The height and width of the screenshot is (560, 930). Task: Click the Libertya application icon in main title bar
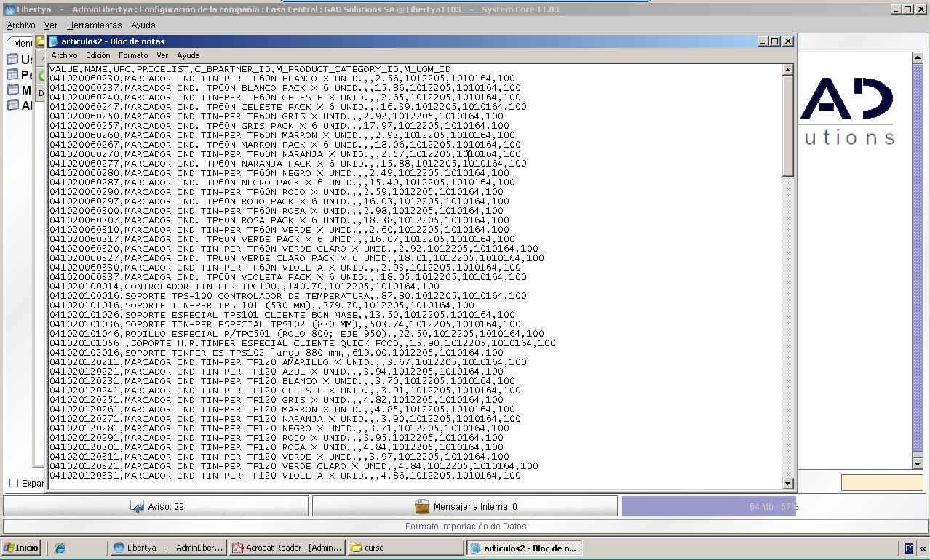click(9, 9)
